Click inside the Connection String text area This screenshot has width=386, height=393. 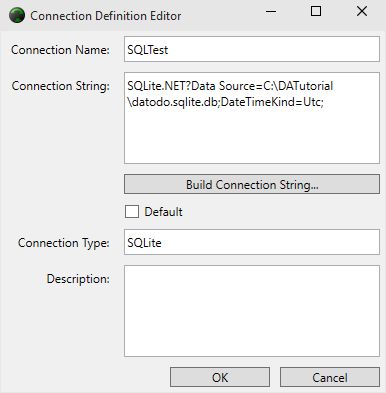pos(252,118)
